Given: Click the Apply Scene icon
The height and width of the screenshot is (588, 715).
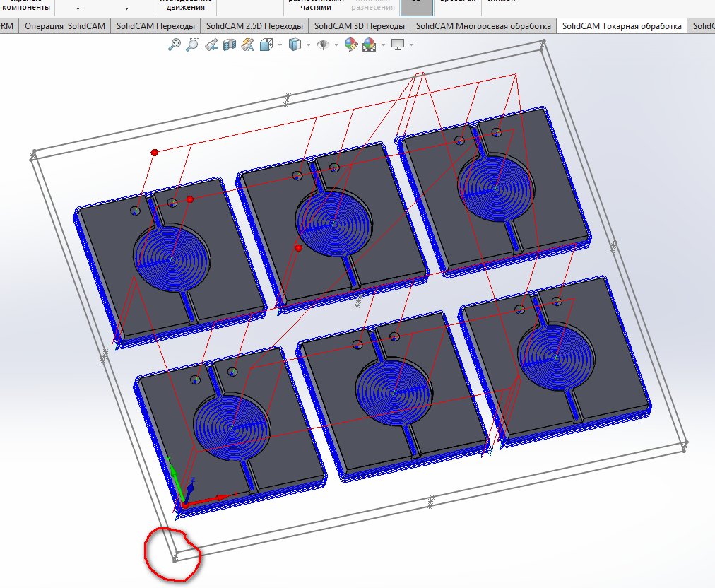Looking at the screenshot, I should point(370,45).
